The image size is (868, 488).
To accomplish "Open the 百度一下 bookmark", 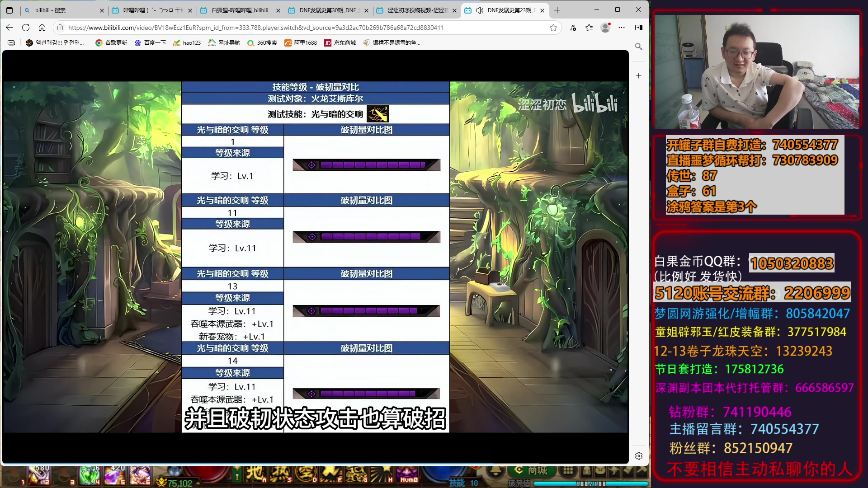I will coord(151,43).
